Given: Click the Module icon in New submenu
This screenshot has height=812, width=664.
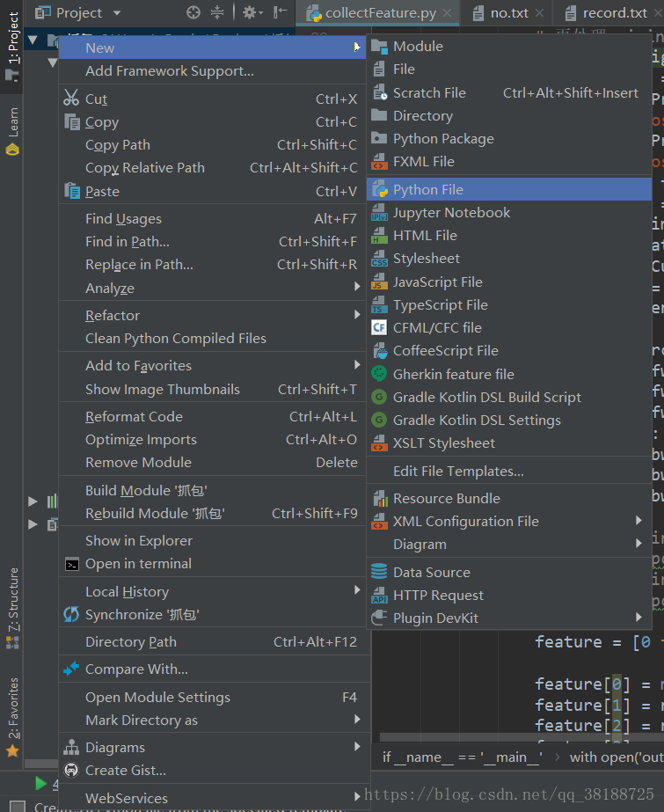Looking at the screenshot, I should click(379, 47).
